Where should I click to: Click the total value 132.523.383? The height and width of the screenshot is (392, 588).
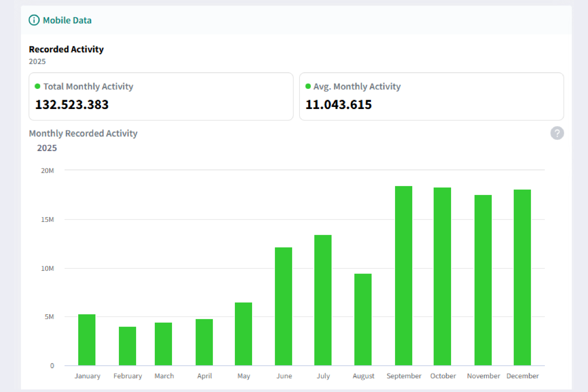[72, 104]
